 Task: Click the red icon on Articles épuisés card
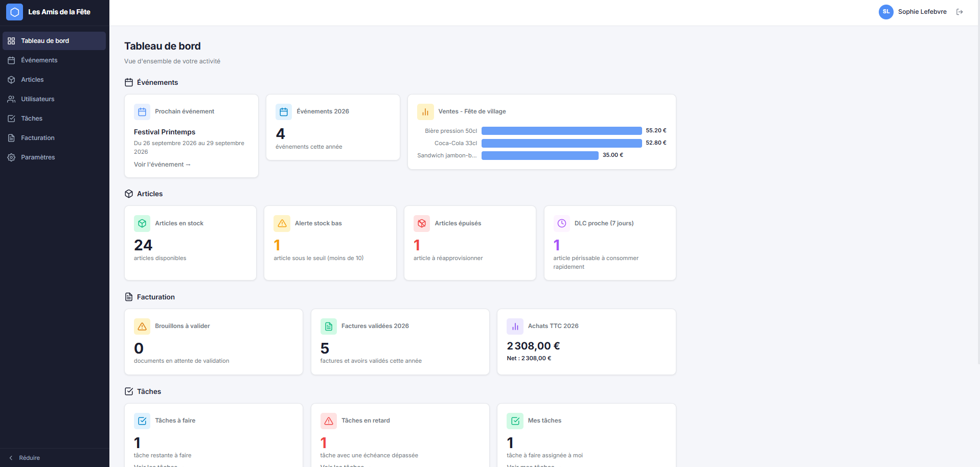(422, 223)
